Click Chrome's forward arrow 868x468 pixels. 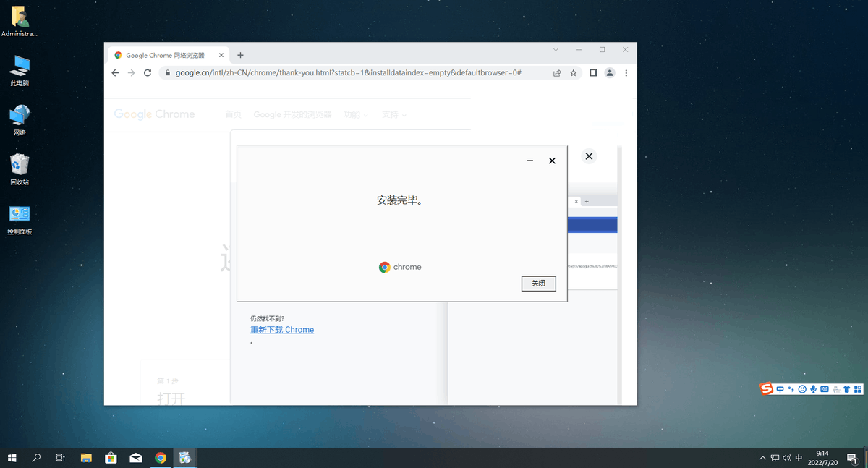[x=131, y=73]
